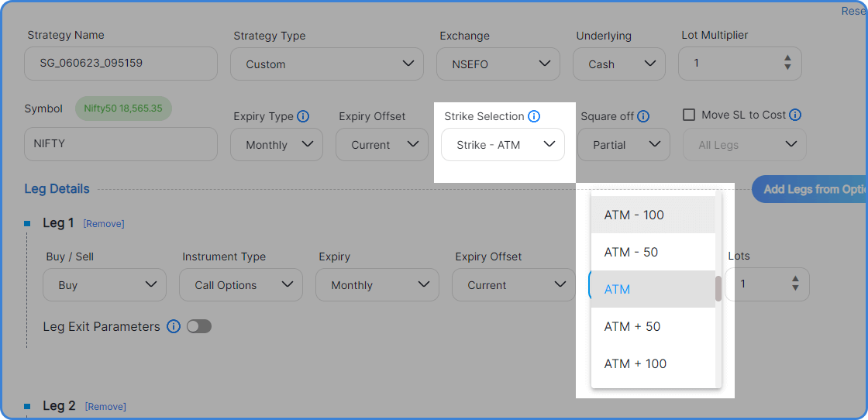Image resolution: width=868 pixels, height=420 pixels.
Task: Click the Symbol input field containing NIFTY
Action: 121,144
